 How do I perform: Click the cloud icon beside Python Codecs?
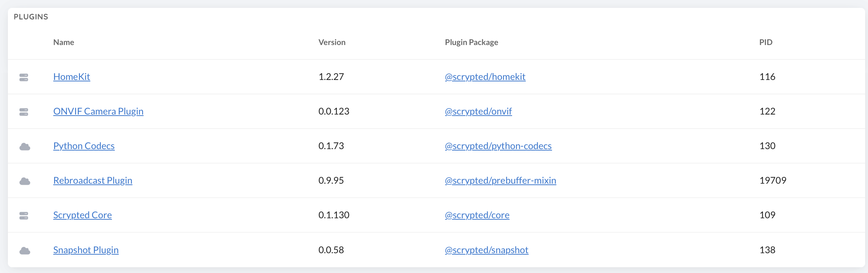pyautogui.click(x=24, y=147)
